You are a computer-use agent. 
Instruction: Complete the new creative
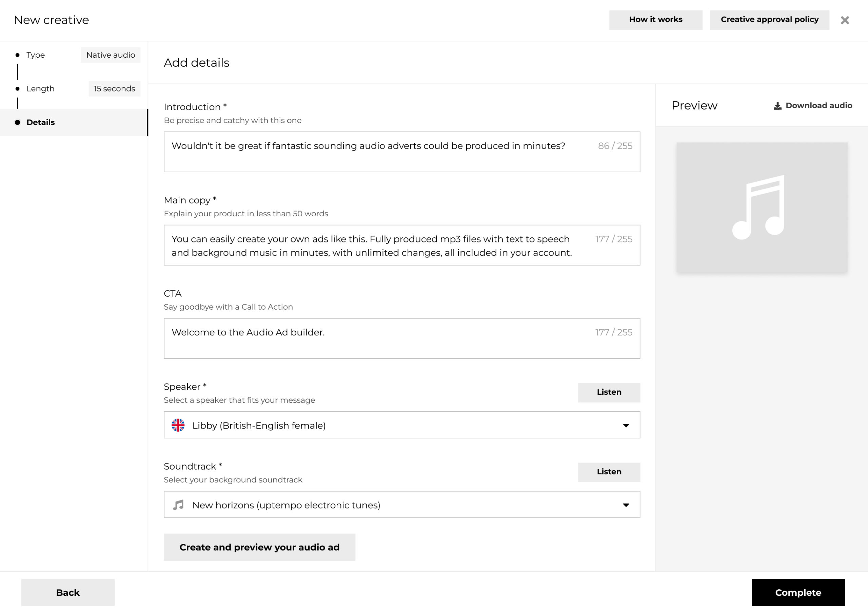[x=798, y=592]
